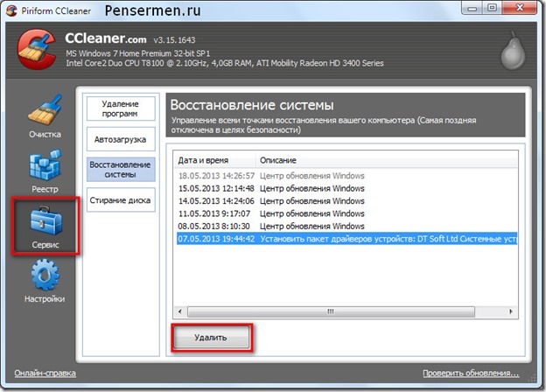Image resolution: width=546 pixels, height=392 pixels.
Task: Select restore point 07.05.2013 19:44:42
Action: (x=346, y=239)
